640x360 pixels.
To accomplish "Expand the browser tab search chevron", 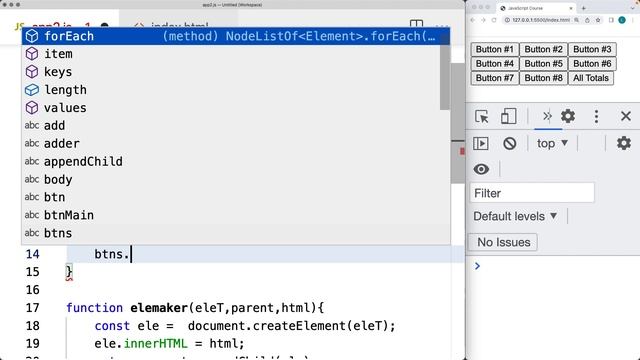I will (x=632, y=8).
